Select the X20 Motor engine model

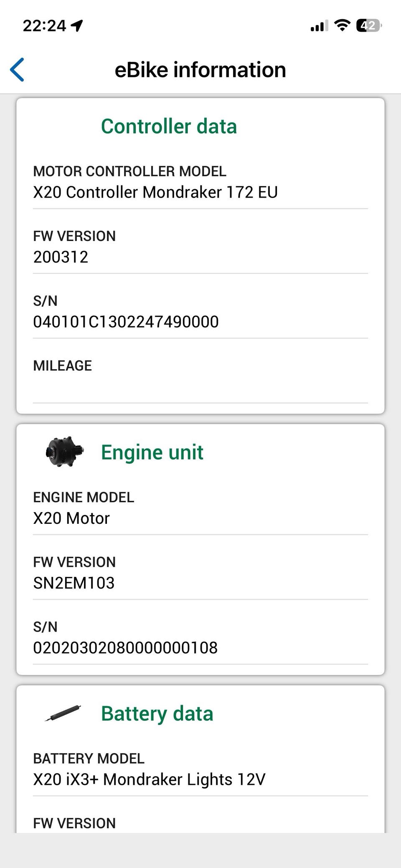71,518
